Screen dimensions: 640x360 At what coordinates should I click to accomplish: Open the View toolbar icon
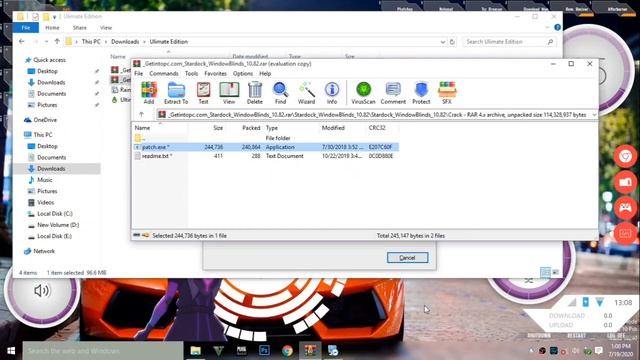[229, 93]
